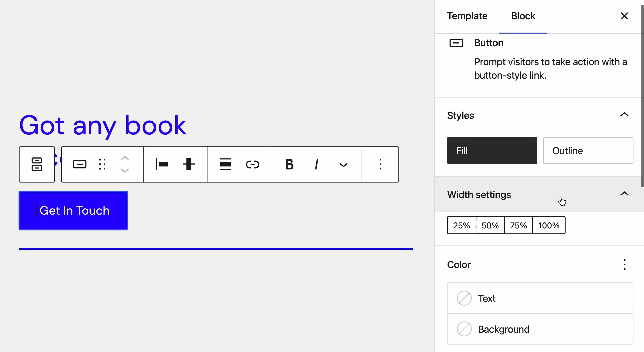Open the more options kebab menu icon
The image size is (644, 352).
pos(381,164)
